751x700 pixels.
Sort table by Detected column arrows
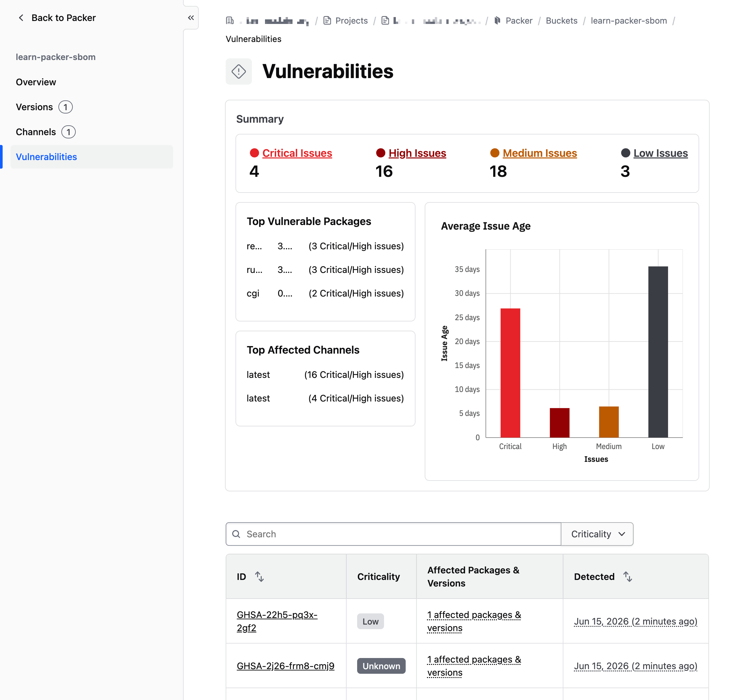[x=627, y=576]
